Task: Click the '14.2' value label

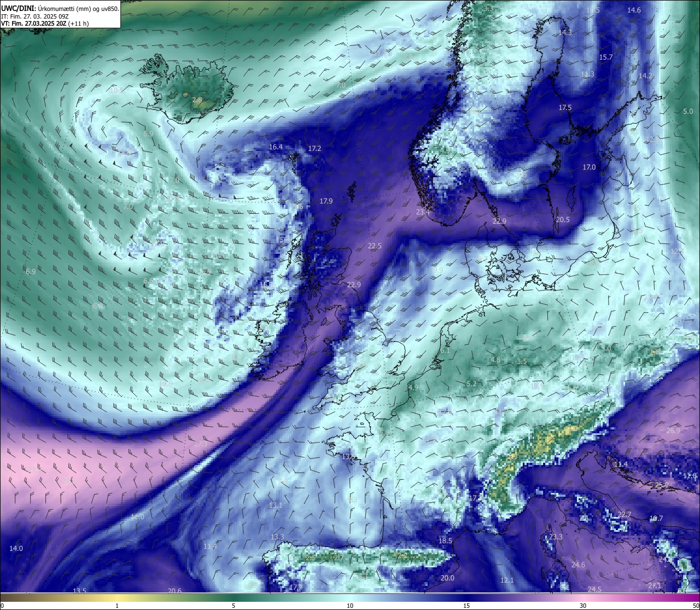Action: [x=645, y=75]
